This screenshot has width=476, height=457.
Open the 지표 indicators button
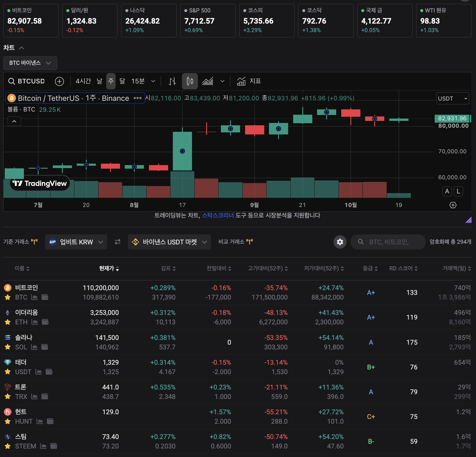(x=249, y=81)
